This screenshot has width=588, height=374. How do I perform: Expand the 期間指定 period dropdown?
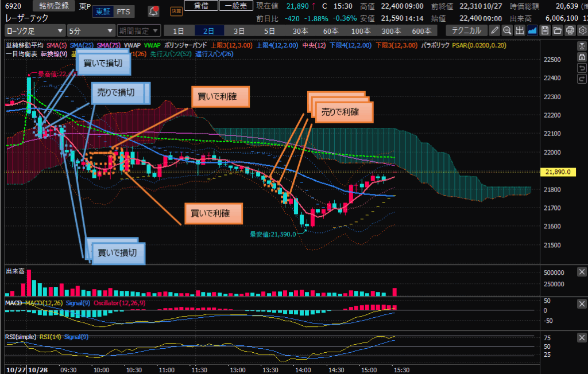click(x=137, y=30)
